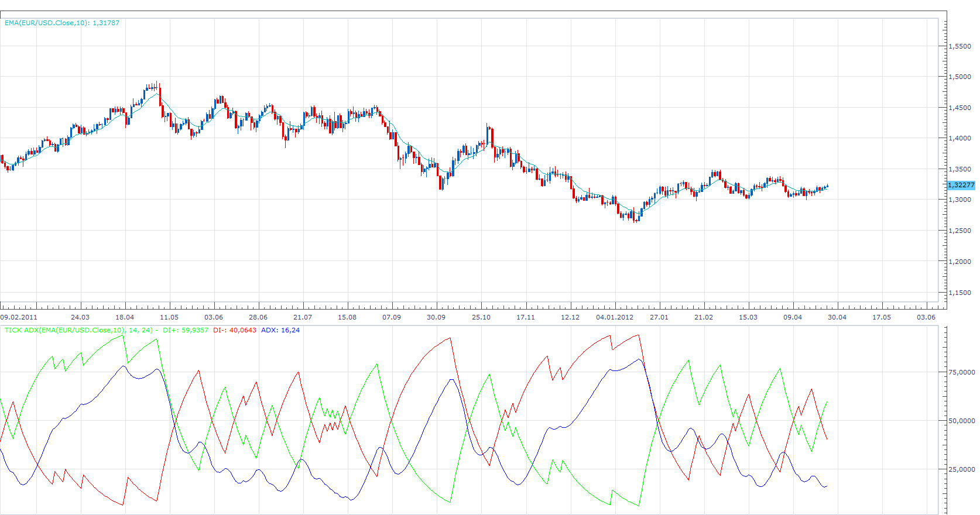Click the 09.02.2011 date on time axis

pyautogui.click(x=19, y=317)
